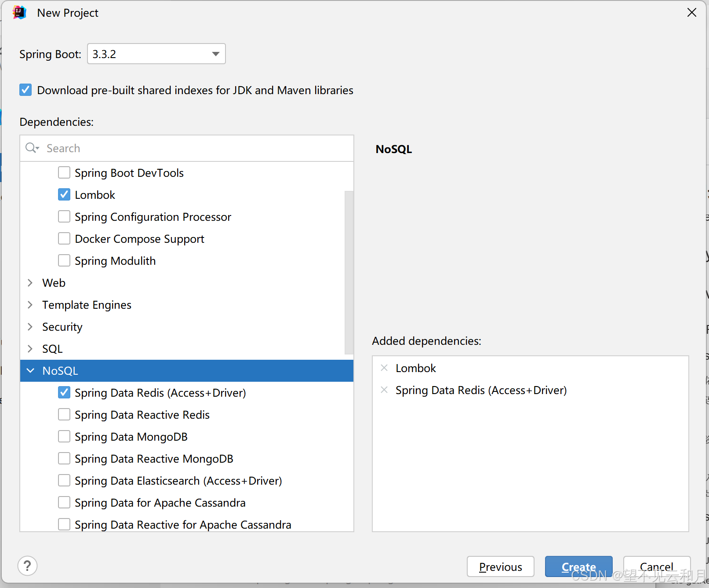Enable Docker Compose Support checkbox
This screenshot has width=709, height=588.
point(64,238)
